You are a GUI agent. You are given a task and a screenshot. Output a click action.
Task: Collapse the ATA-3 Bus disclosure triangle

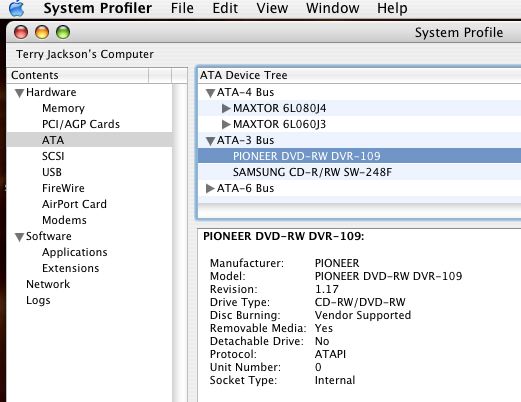click(x=210, y=141)
